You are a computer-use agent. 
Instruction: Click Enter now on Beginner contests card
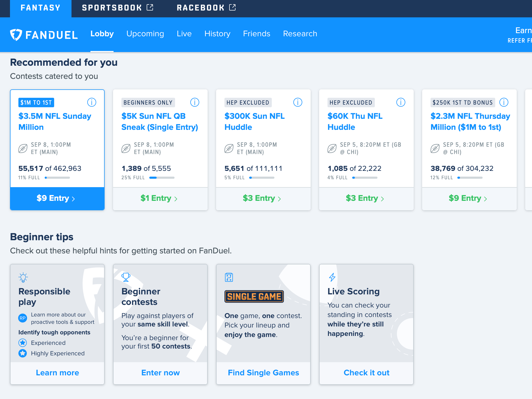160,373
